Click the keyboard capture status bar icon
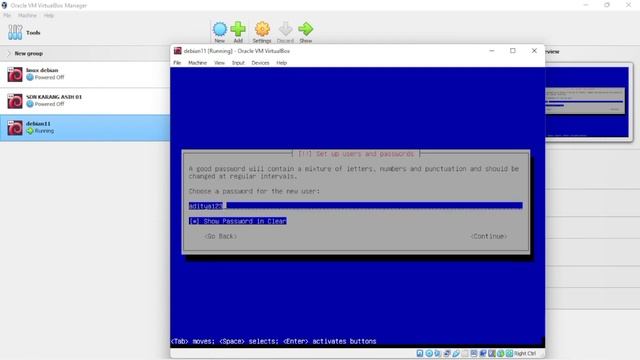Viewport: 640px width, 360px height. tap(509, 353)
